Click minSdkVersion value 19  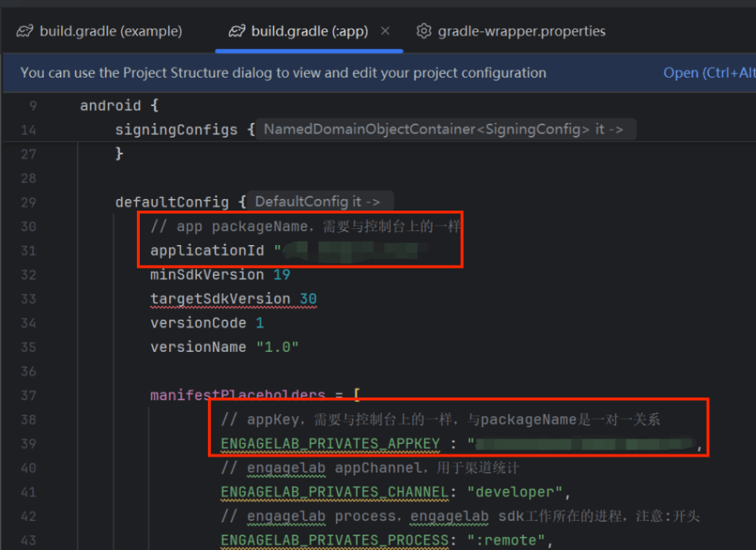282,275
